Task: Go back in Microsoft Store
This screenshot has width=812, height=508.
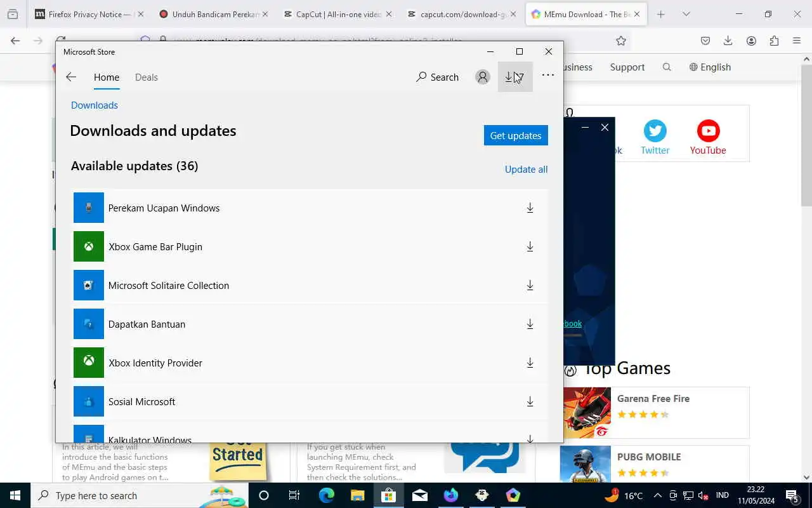Action: pos(71,77)
